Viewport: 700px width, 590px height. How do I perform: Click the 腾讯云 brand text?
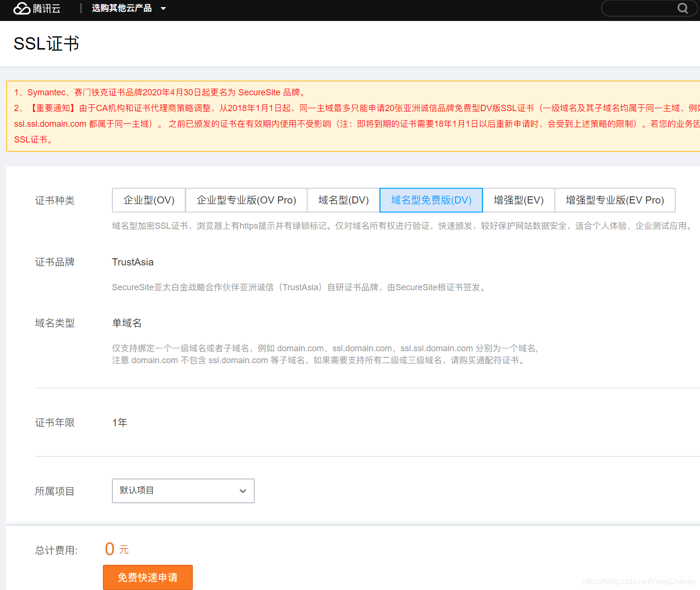click(x=47, y=9)
